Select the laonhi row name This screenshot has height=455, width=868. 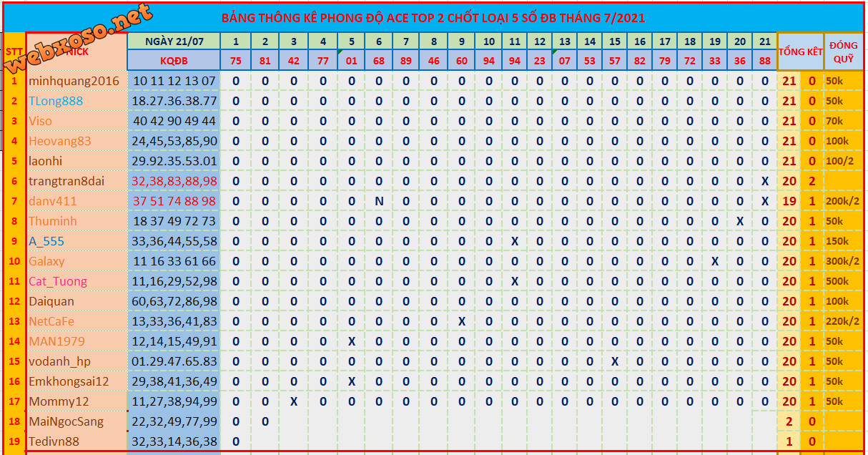click(x=77, y=161)
